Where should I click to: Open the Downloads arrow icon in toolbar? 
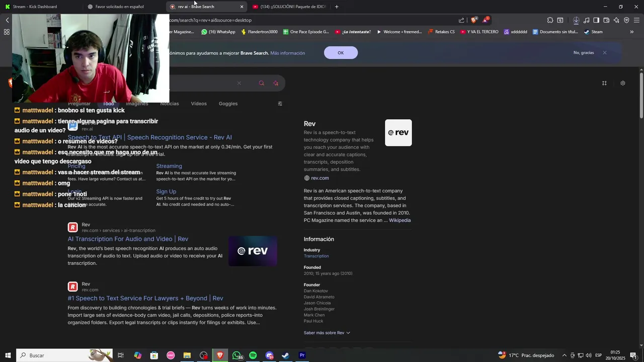[x=576, y=20]
